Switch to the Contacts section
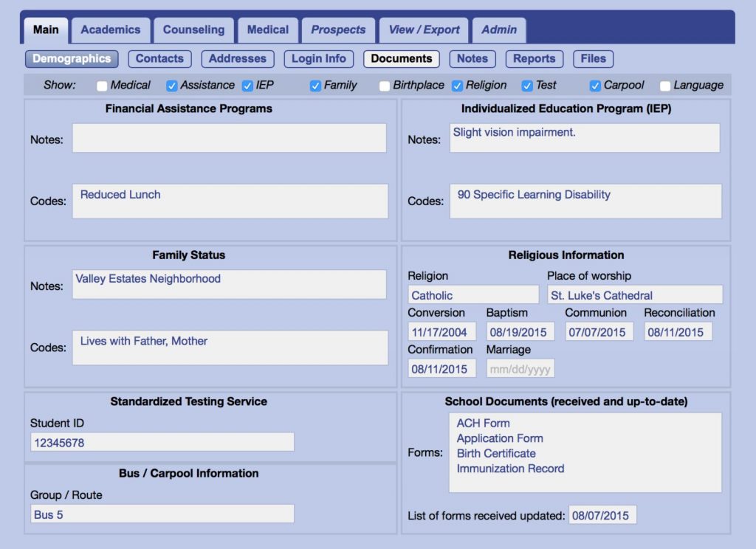The image size is (756, 549). click(159, 58)
